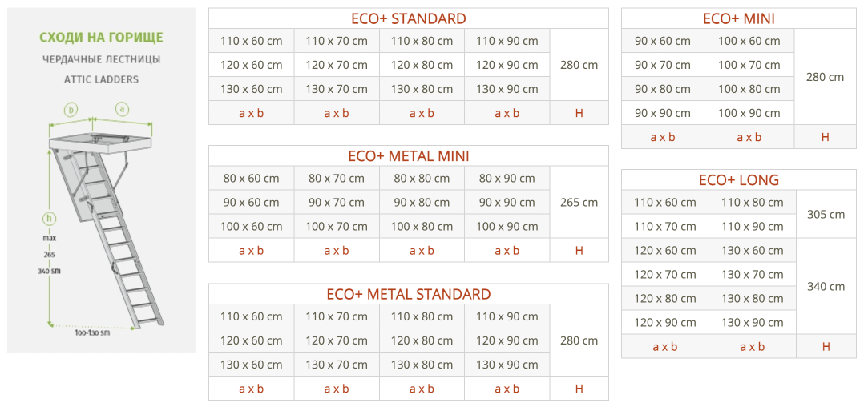Click the 340 cm height cell
868x411 pixels.
(826, 287)
